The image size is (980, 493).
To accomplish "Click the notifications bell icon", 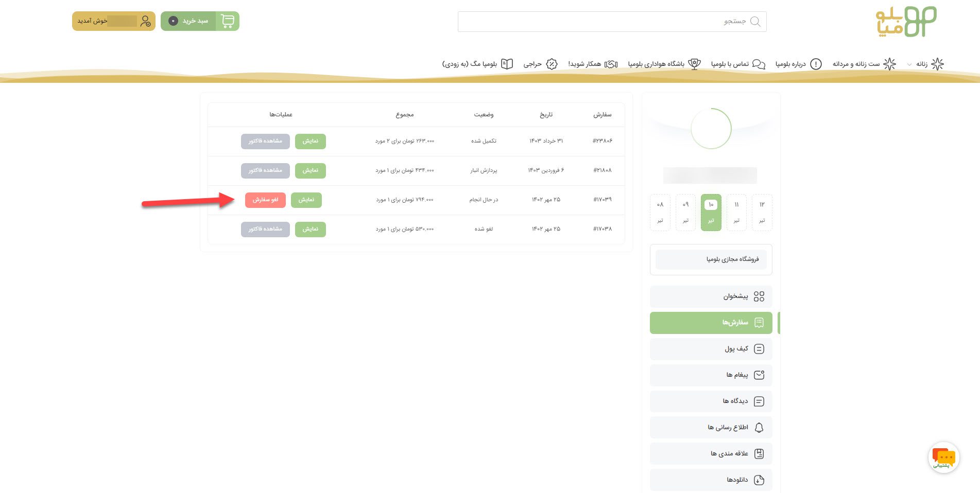I will coord(759,428).
